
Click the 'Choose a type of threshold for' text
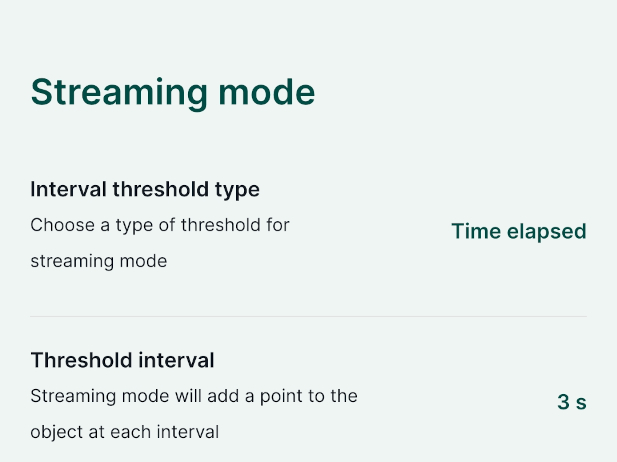coord(160,225)
